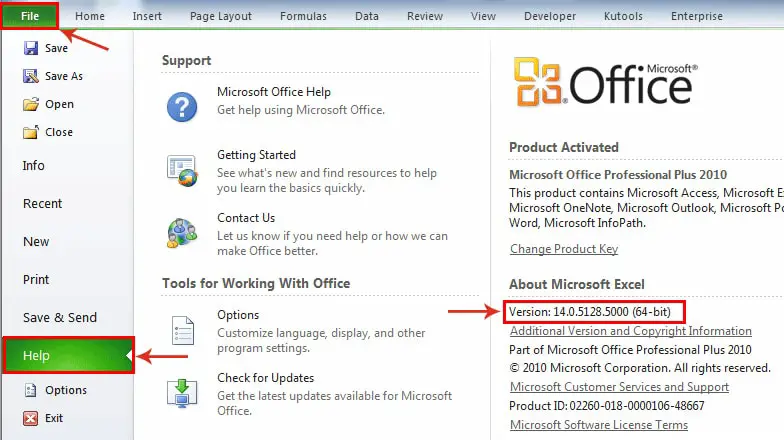Screen dimensions: 784x440
Task: Click 'Get help using Microsoft Office.' text
Action: (x=300, y=110)
